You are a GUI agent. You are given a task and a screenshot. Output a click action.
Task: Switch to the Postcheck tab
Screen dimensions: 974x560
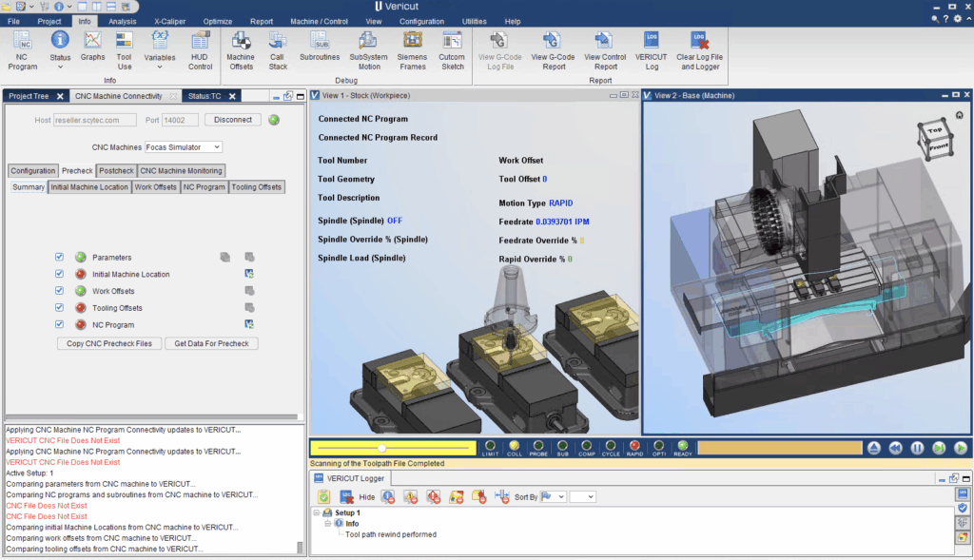coord(116,171)
